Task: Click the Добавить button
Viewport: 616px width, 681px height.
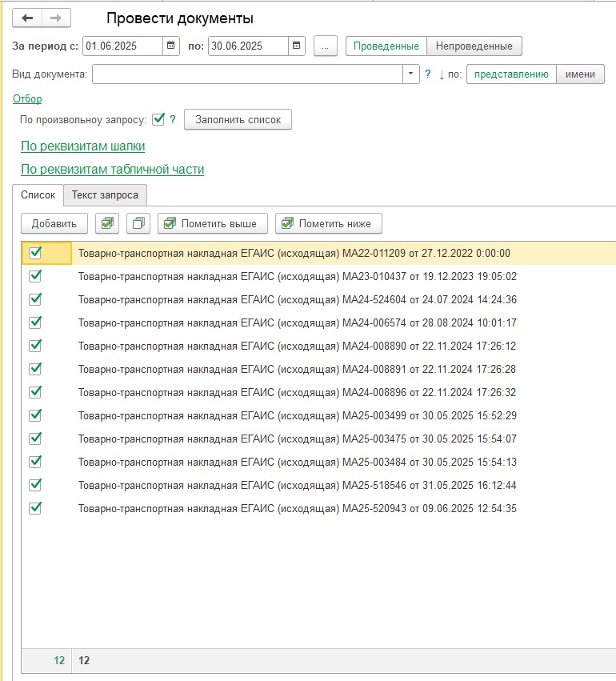Action: point(54,224)
